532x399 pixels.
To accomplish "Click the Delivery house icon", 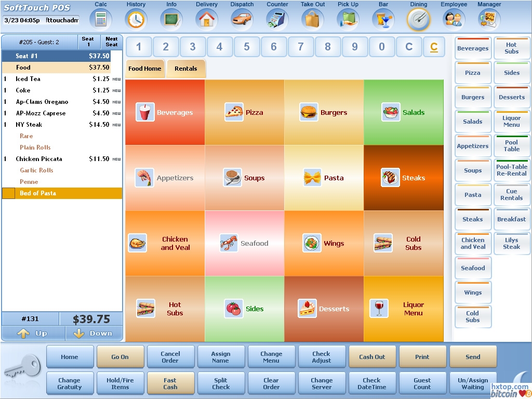I will click(207, 20).
